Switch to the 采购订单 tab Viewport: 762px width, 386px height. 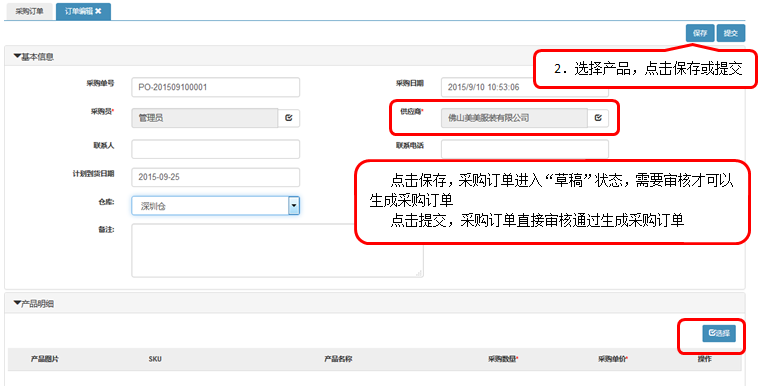point(29,11)
